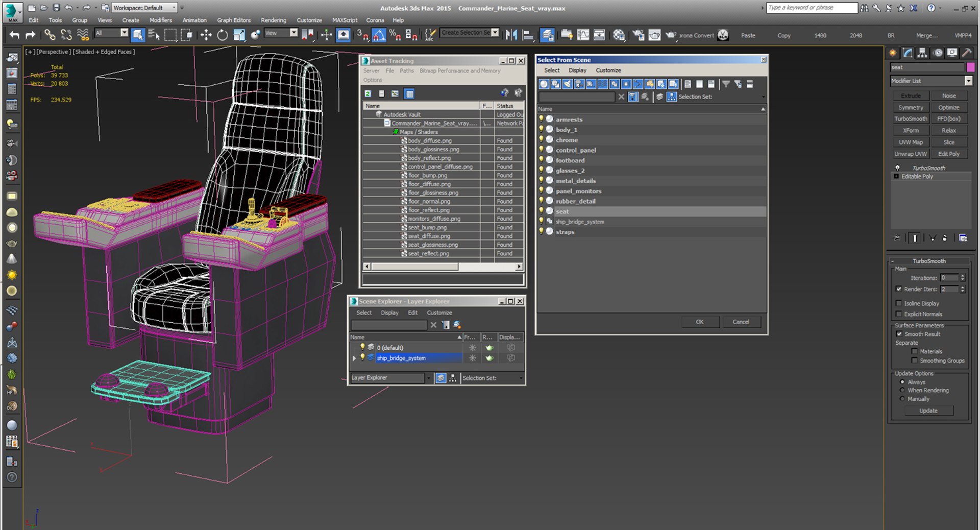Choose the Select and Scale tool
980x530 pixels.
click(239, 35)
